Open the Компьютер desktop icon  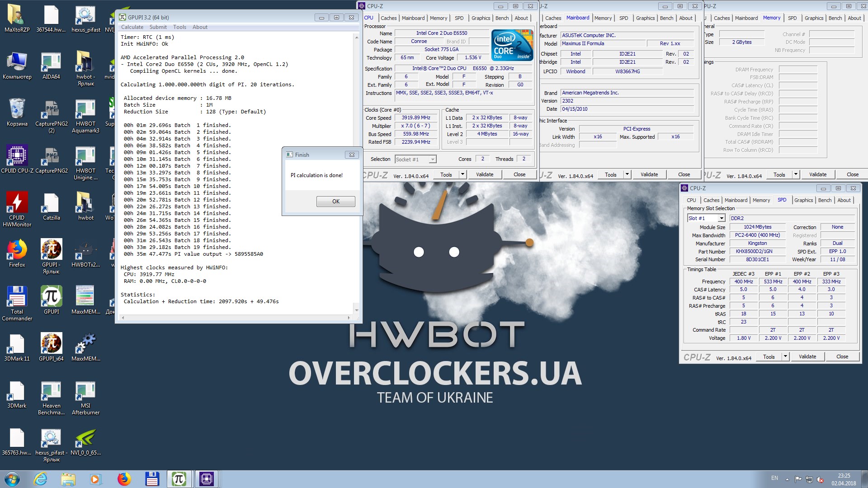(x=17, y=66)
